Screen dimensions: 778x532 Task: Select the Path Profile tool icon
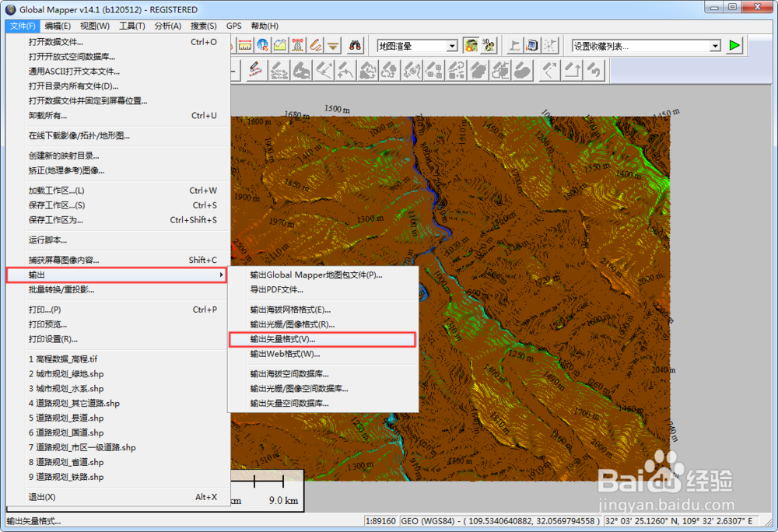(280, 46)
